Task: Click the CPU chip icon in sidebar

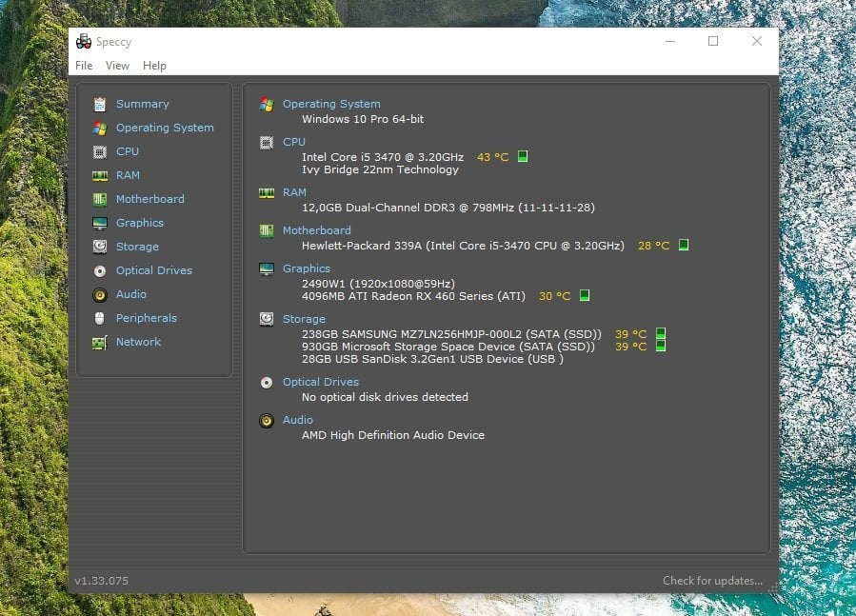Action: click(x=99, y=151)
